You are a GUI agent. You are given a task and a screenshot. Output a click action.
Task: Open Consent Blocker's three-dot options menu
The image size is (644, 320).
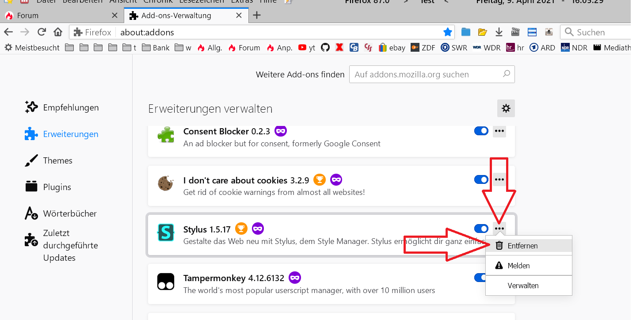[x=499, y=131]
